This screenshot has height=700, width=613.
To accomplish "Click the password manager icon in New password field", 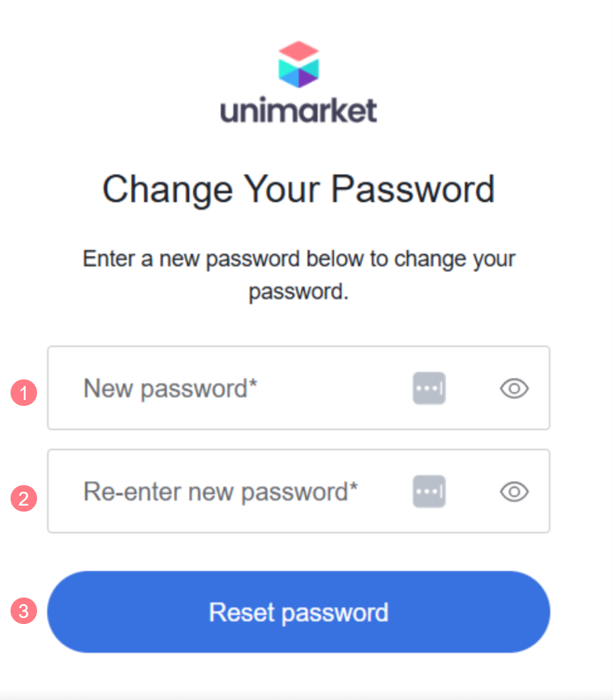I will 429,389.
